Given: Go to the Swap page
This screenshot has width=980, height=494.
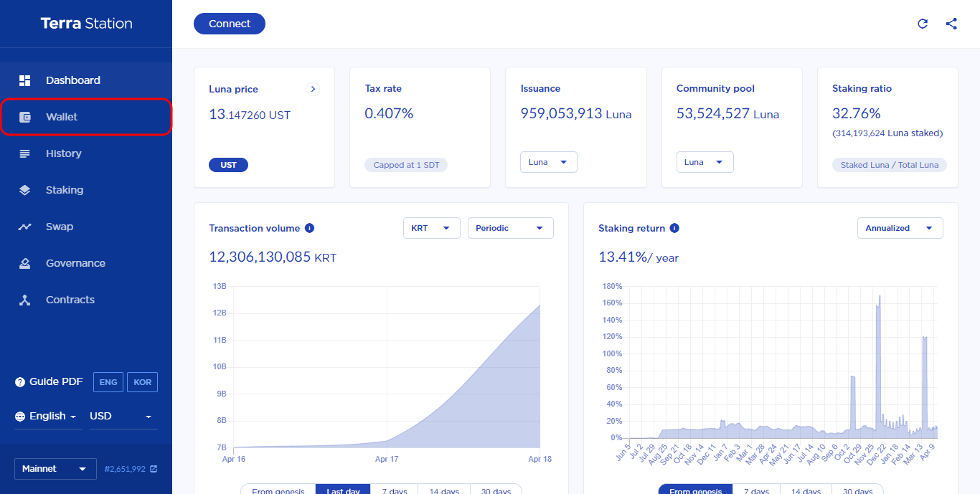Looking at the screenshot, I should tap(60, 227).
